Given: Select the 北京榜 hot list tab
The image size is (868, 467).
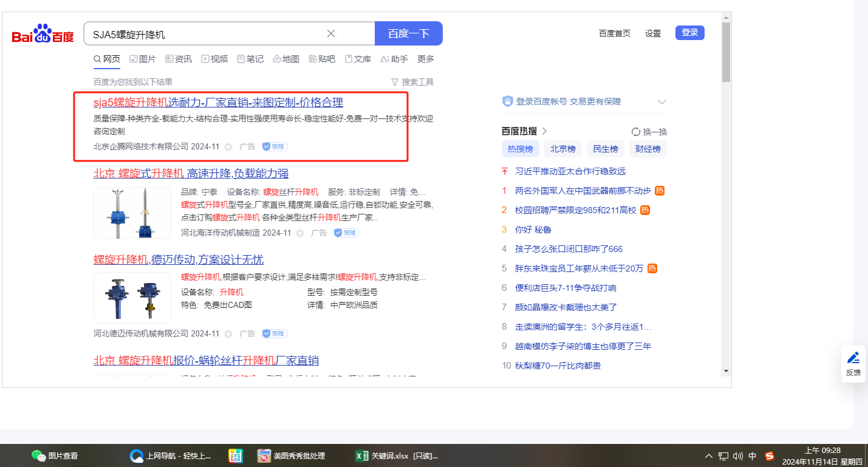Looking at the screenshot, I should pyautogui.click(x=562, y=149).
